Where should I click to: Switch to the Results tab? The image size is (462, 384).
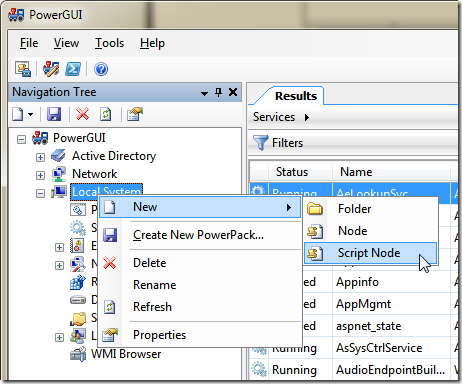[296, 96]
